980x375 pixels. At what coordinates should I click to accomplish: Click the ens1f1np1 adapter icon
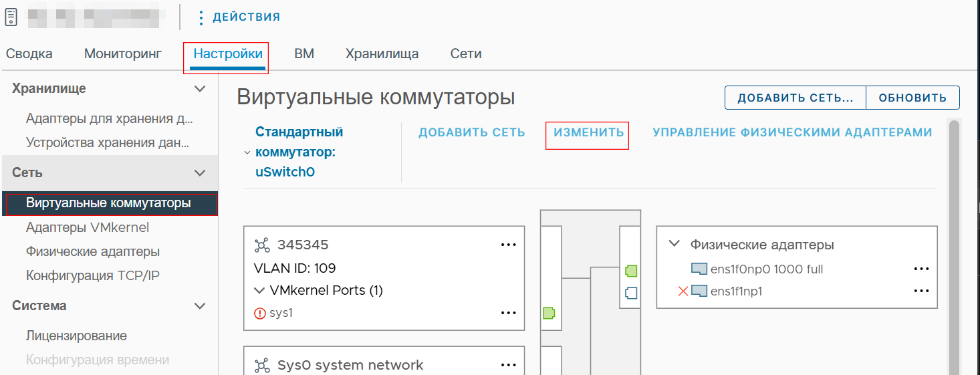coord(699,291)
